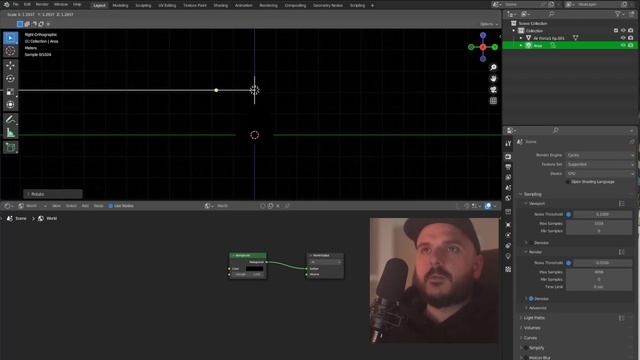Switch to the Shading workspace tab

coord(220,5)
